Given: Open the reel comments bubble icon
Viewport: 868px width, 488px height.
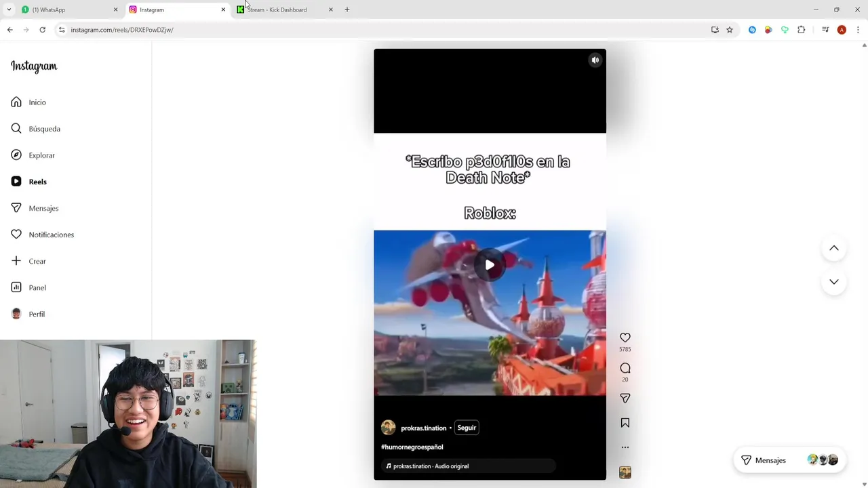Looking at the screenshot, I should 625,368.
